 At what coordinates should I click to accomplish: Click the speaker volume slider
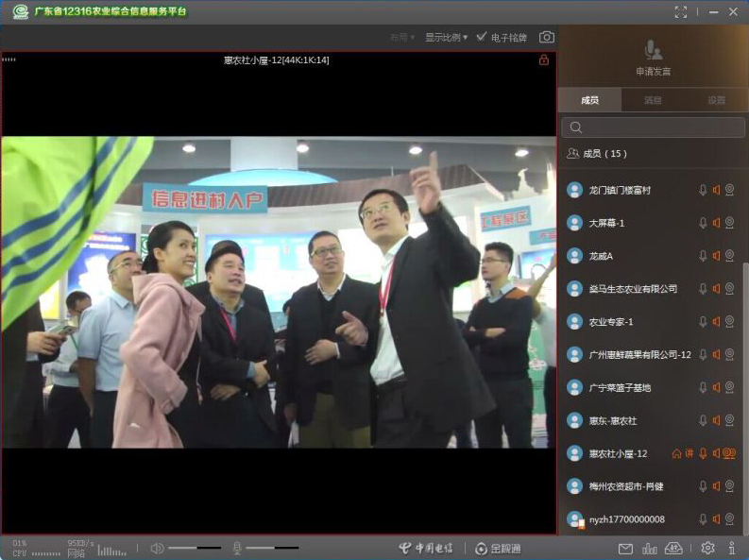coord(195,548)
